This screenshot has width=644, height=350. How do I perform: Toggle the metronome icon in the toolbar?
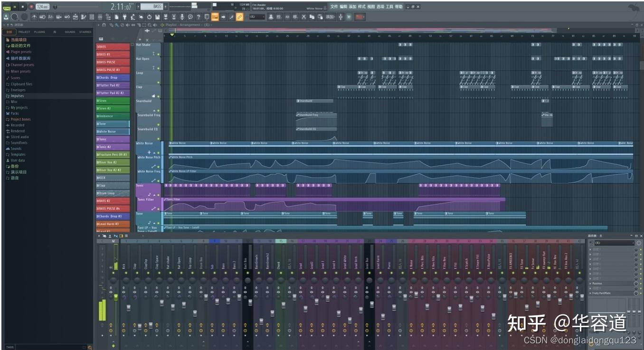pyautogui.click(x=35, y=17)
